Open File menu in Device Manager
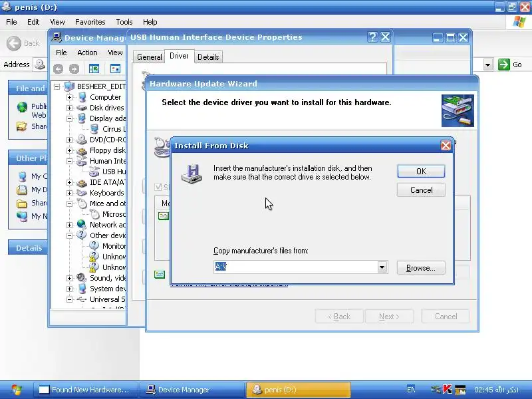 pyautogui.click(x=61, y=53)
